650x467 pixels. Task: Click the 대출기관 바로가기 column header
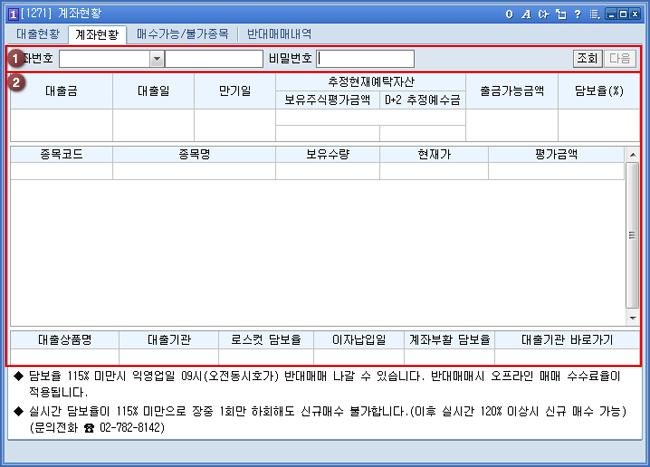coord(567,339)
